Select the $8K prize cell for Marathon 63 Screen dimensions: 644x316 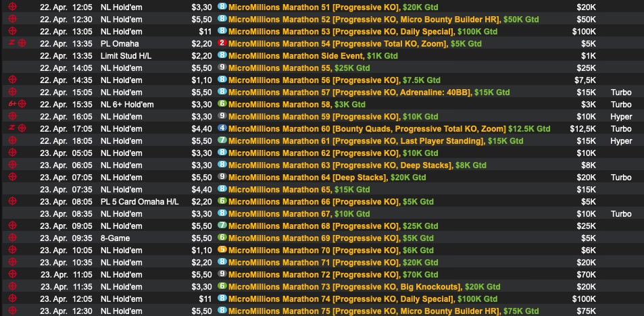(589, 165)
